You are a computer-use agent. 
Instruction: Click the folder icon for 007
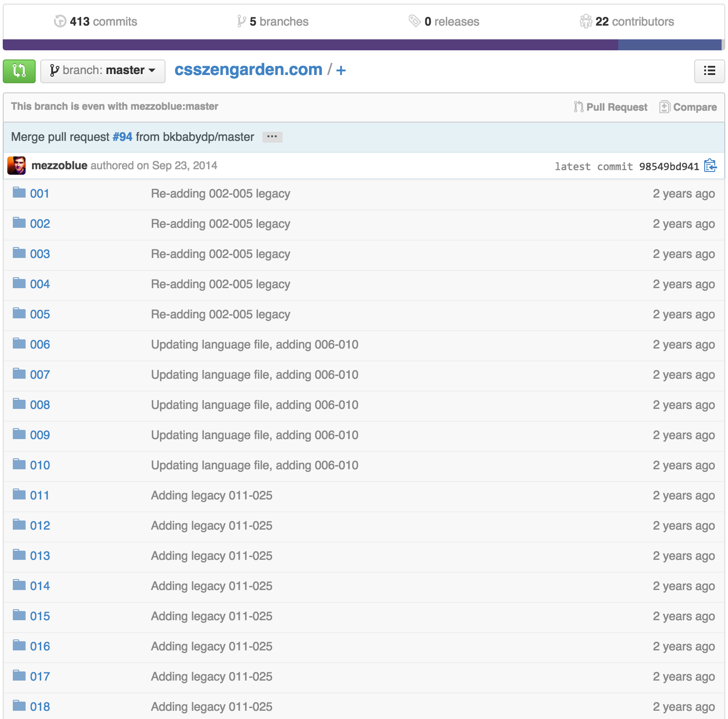[19, 374]
